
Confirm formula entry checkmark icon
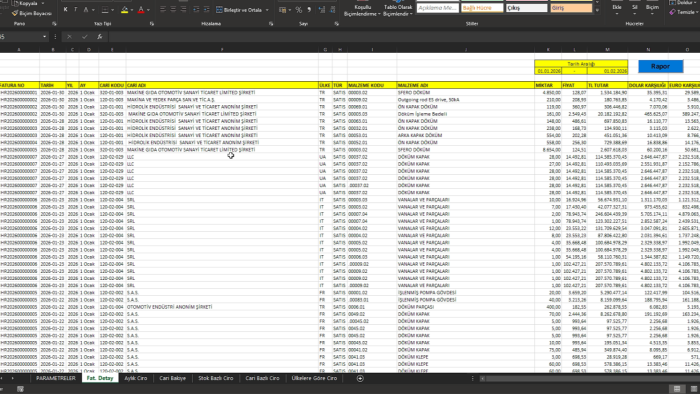click(84, 37)
